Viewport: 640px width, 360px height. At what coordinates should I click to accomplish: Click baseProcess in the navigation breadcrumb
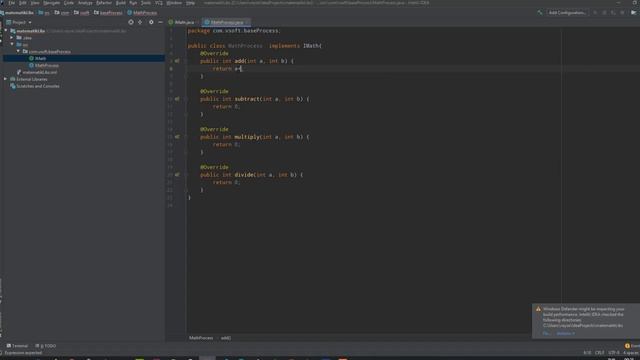(x=111, y=13)
